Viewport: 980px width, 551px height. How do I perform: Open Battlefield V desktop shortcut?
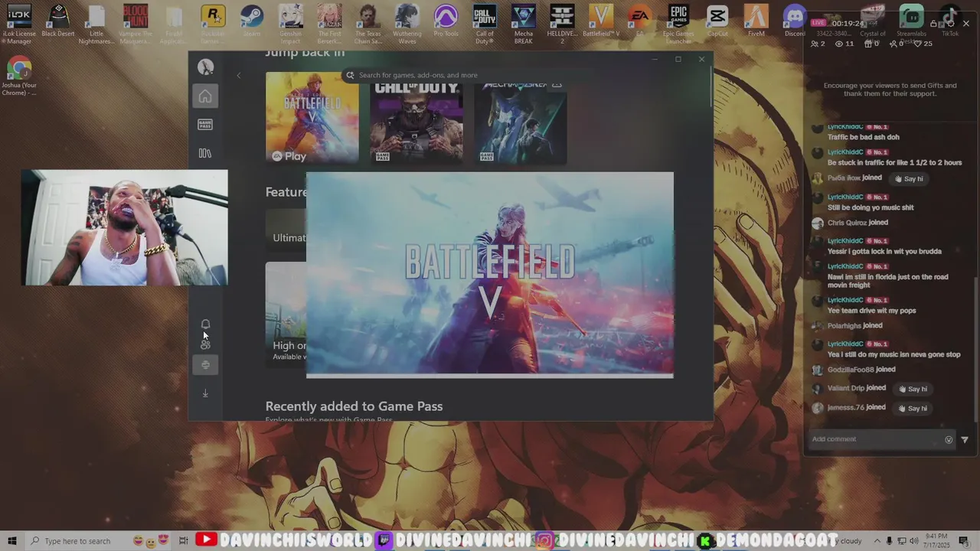pos(601,21)
